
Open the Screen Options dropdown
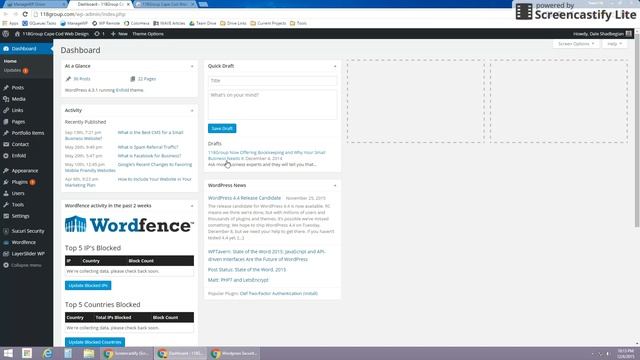click(576, 44)
